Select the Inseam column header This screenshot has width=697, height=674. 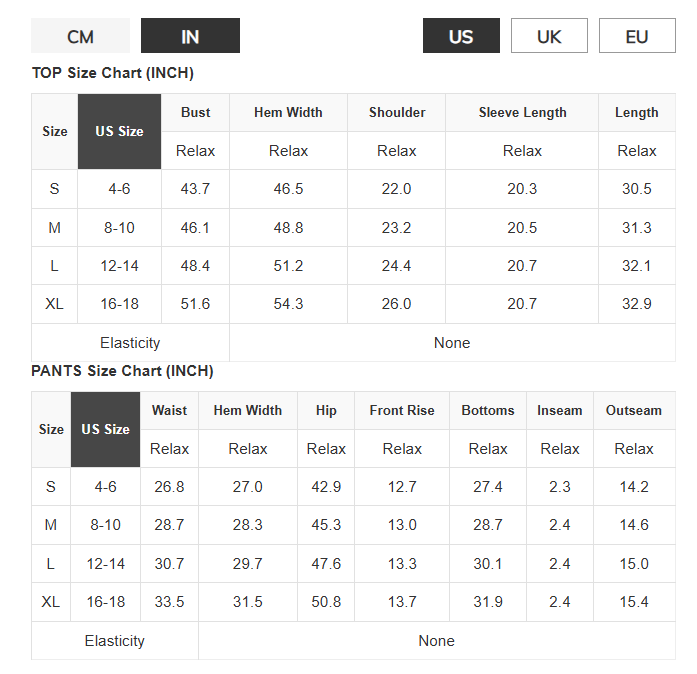559,410
